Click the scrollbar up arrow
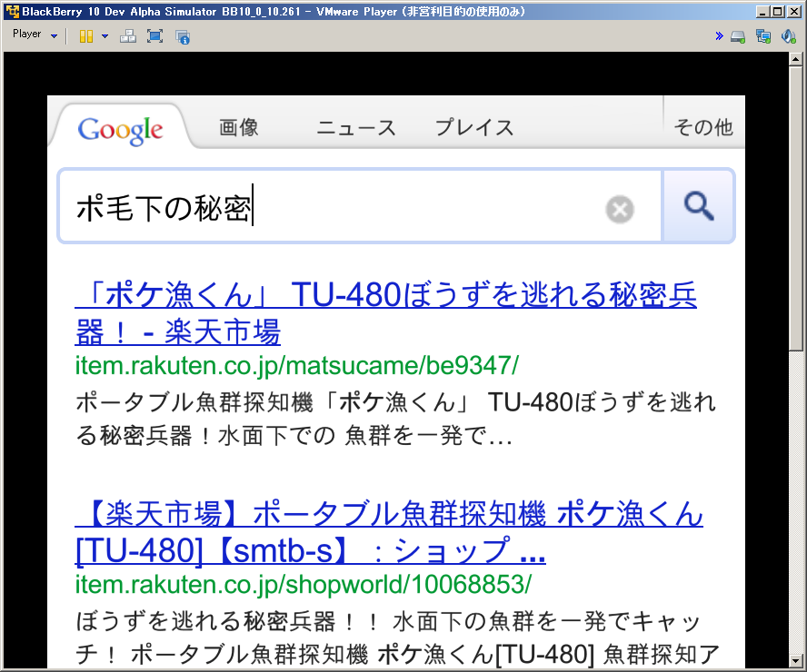 [x=796, y=59]
